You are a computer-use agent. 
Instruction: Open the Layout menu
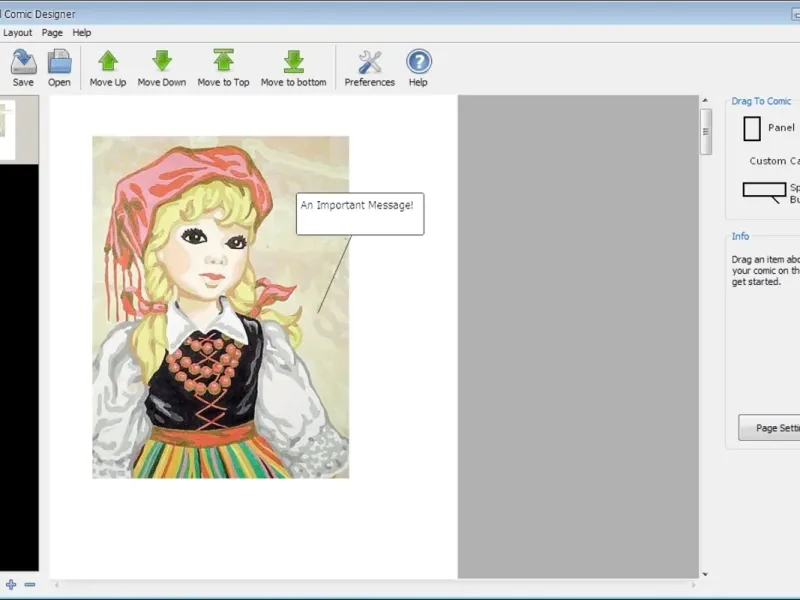pyautogui.click(x=17, y=33)
